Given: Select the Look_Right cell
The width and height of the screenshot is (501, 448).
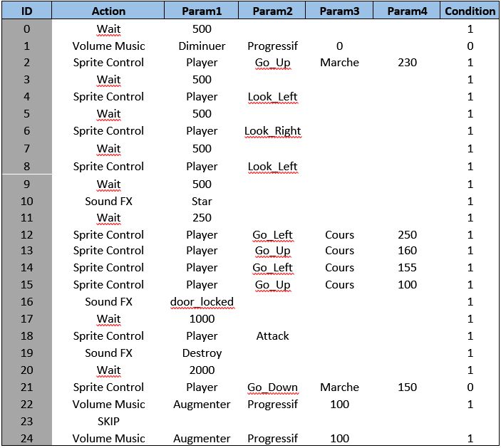Looking at the screenshot, I should click(272, 131).
